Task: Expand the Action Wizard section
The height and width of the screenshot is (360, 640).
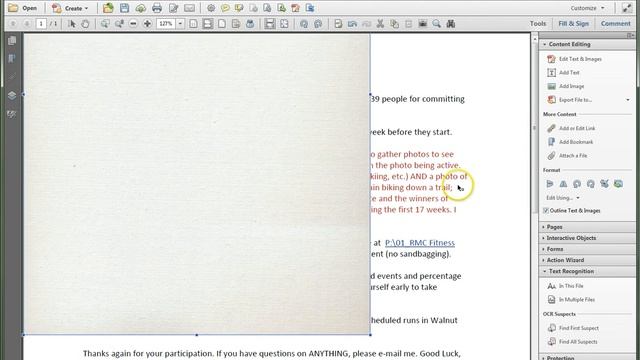Action: tap(587, 260)
